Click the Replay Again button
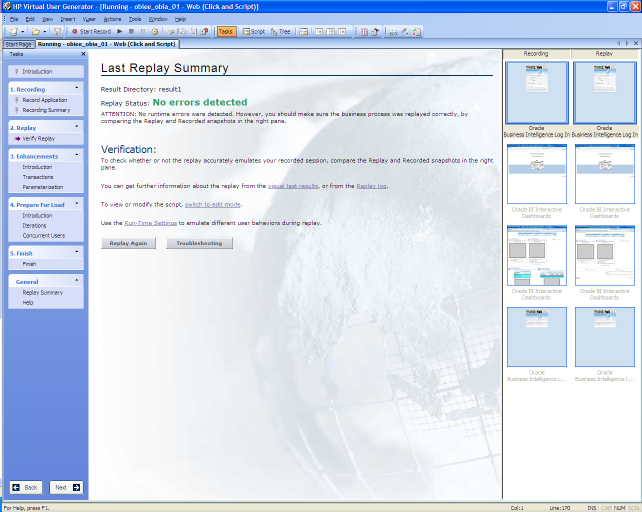This screenshot has height=512, width=642. [x=128, y=243]
